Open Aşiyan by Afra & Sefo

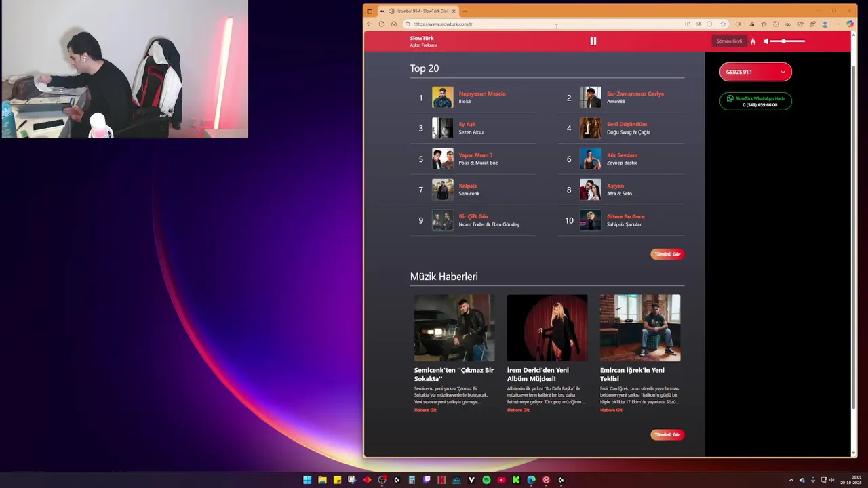[615, 186]
